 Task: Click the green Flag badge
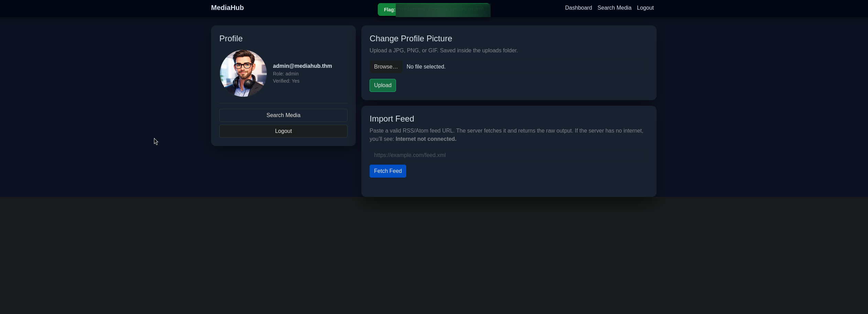434,10
